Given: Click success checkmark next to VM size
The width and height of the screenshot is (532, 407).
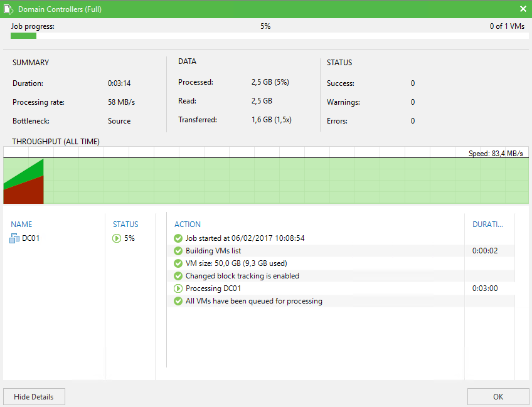Looking at the screenshot, I should tap(178, 263).
